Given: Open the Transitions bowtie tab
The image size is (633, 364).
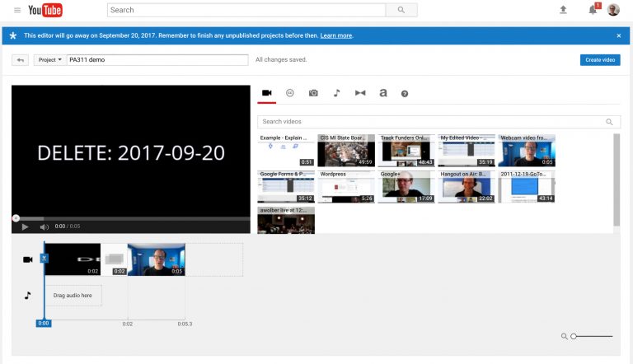Looking at the screenshot, I should coord(359,93).
